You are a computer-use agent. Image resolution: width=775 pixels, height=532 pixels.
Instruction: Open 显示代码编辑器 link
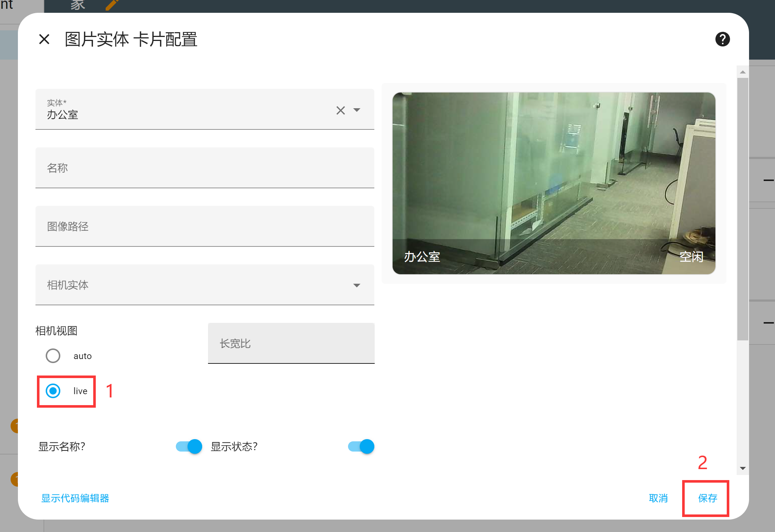pos(75,498)
